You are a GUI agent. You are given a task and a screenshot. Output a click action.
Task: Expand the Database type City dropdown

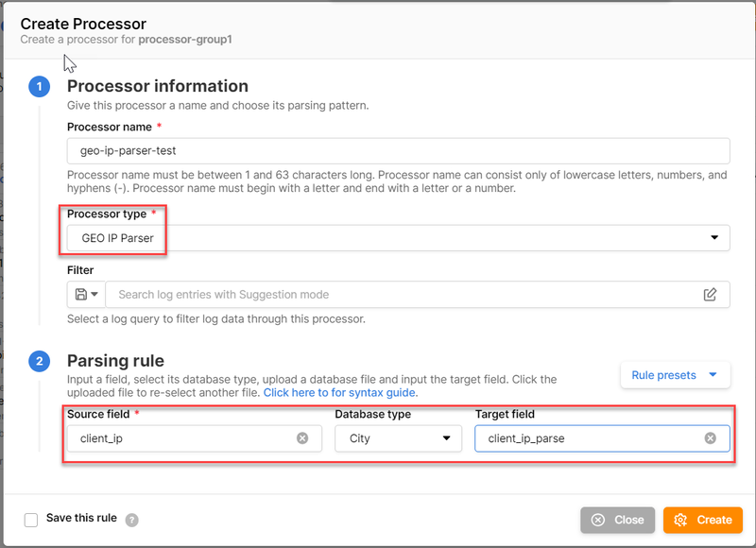click(x=398, y=438)
